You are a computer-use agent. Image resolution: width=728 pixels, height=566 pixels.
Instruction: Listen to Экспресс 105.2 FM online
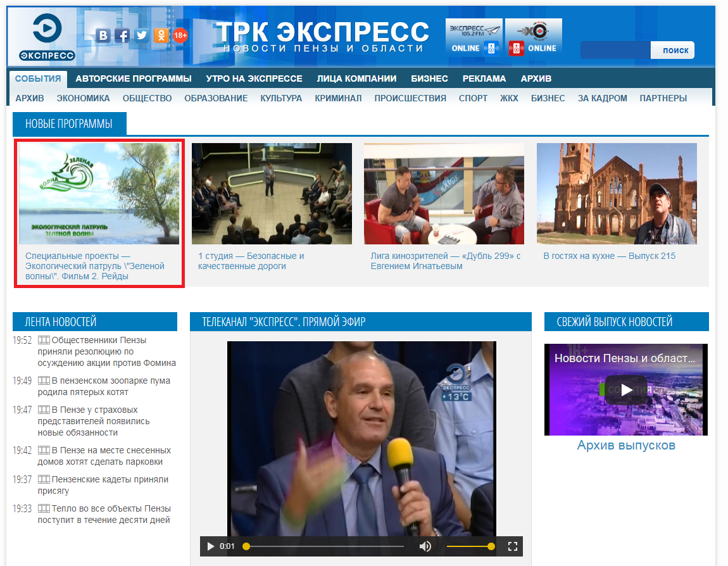474,37
